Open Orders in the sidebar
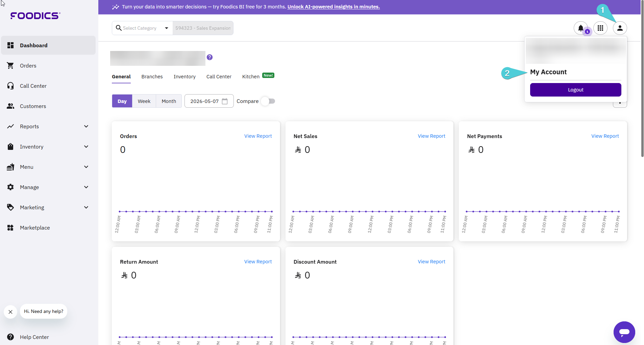644x345 pixels. point(48,65)
